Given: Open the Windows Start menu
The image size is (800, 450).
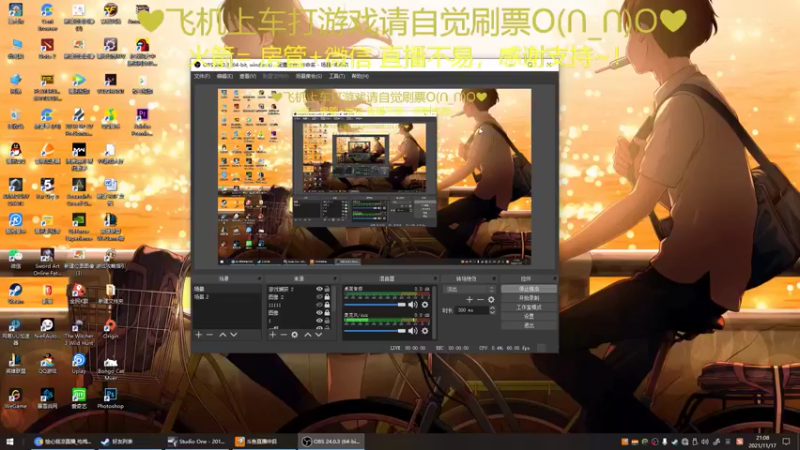Looking at the screenshot, I should point(10,441).
